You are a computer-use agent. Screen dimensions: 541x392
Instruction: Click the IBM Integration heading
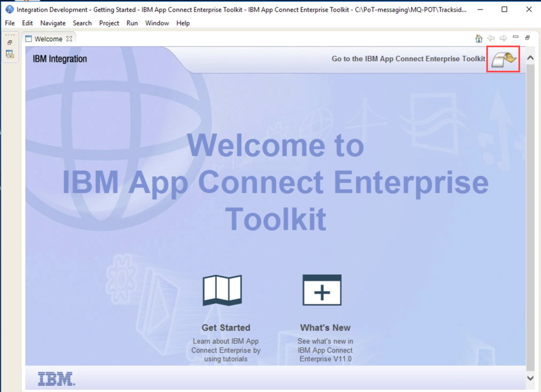[60, 59]
